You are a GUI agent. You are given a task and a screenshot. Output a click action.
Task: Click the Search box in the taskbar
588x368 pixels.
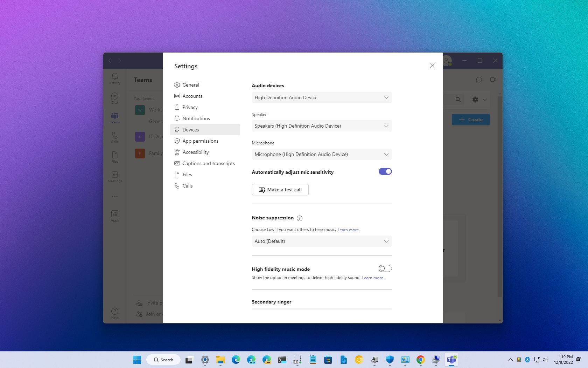(163, 360)
